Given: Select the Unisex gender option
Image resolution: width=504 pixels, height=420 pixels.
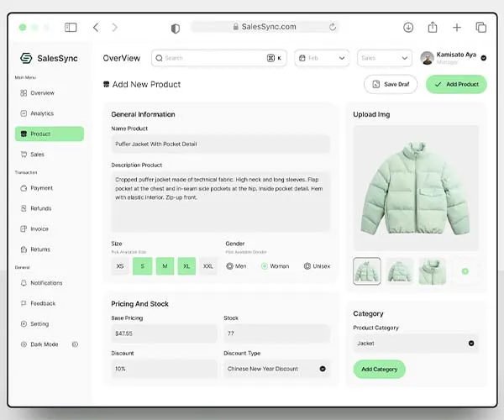Looking at the screenshot, I should [x=317, y=266].
